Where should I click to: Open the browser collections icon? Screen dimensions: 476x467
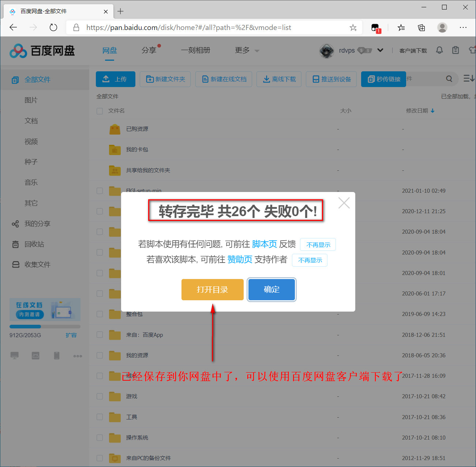[421, 28]
